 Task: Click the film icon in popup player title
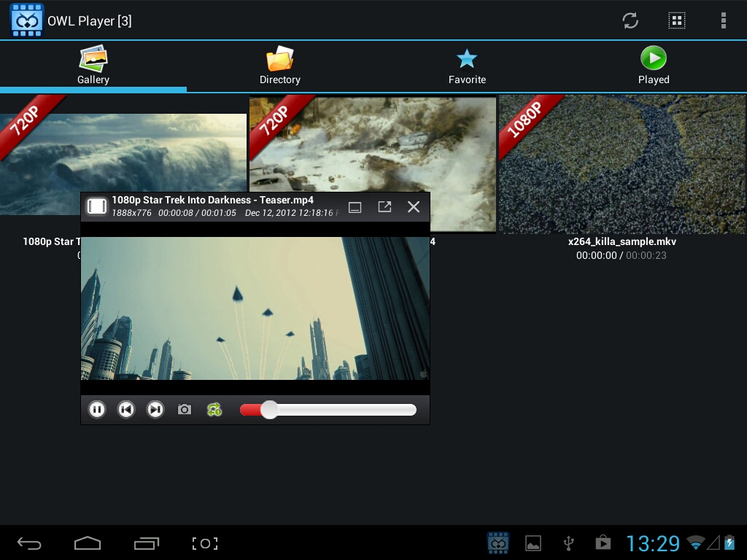point(97,206)
